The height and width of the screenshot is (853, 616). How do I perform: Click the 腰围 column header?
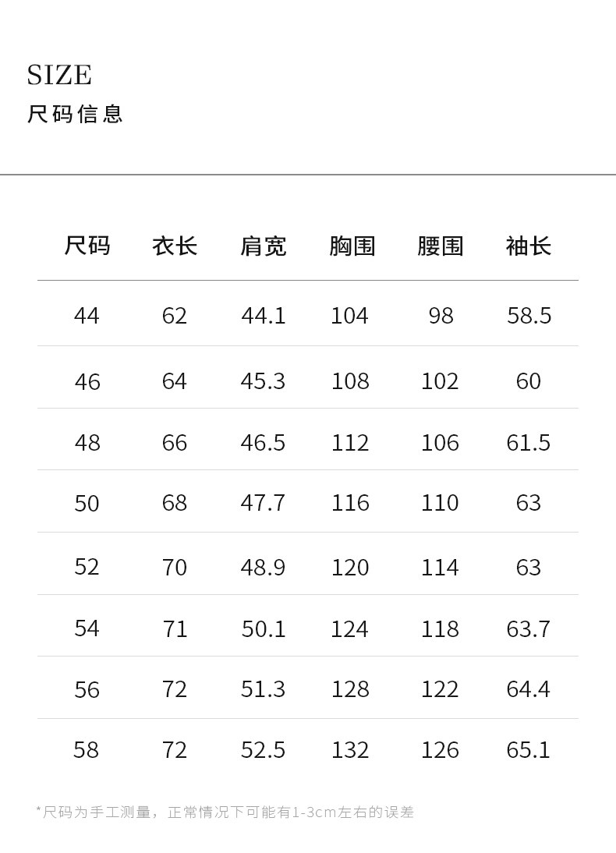(440, 246)
